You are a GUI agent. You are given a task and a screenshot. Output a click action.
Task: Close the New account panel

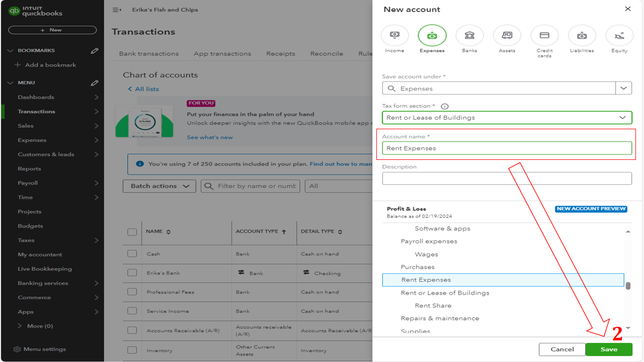627,9
